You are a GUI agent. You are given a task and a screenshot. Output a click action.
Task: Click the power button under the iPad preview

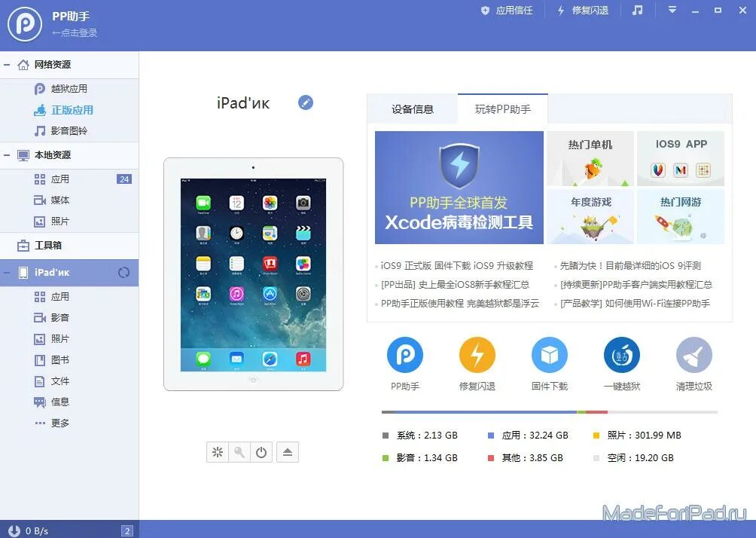(x=261, y=452)
